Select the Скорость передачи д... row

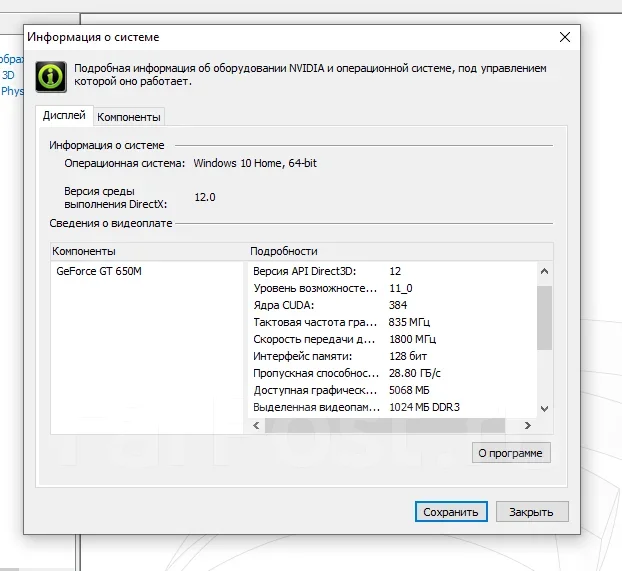[x=393, y=339]
